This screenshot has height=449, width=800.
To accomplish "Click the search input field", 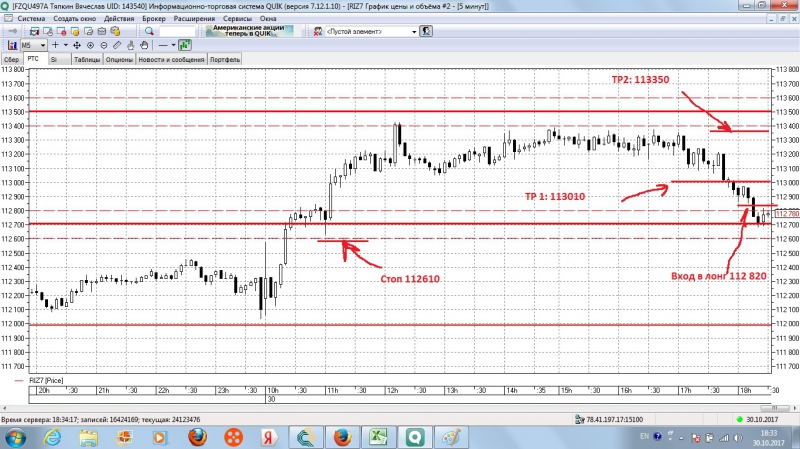I will pos(178,32).
